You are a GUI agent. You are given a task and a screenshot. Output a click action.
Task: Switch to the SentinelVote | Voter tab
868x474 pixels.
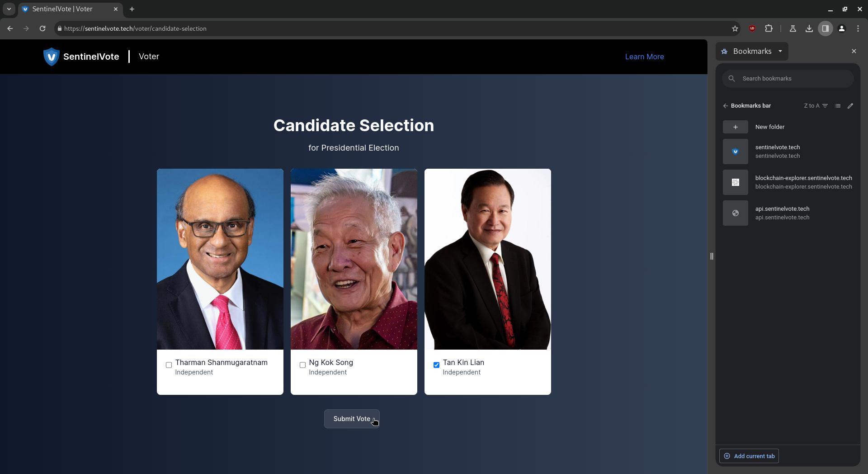[x=68, y=9]
